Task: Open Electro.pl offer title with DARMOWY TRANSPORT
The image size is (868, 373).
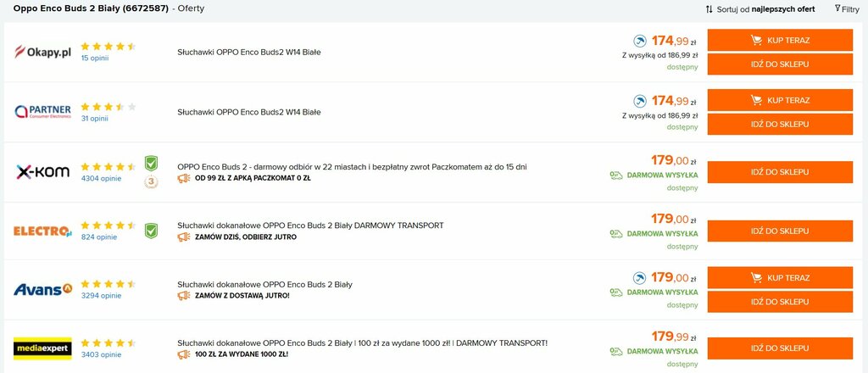Action: coord(310,225)
